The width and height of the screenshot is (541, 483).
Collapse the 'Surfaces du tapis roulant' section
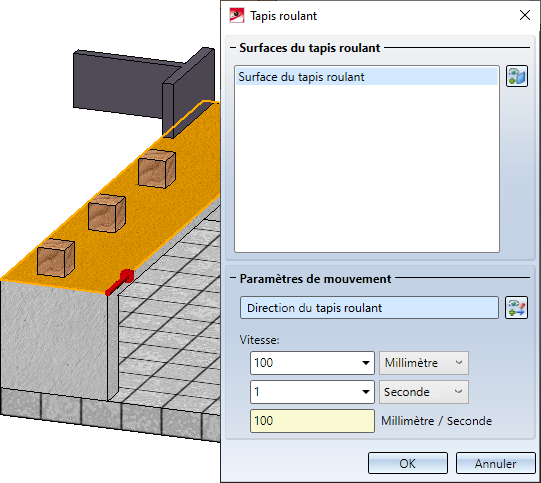(233, 48)
